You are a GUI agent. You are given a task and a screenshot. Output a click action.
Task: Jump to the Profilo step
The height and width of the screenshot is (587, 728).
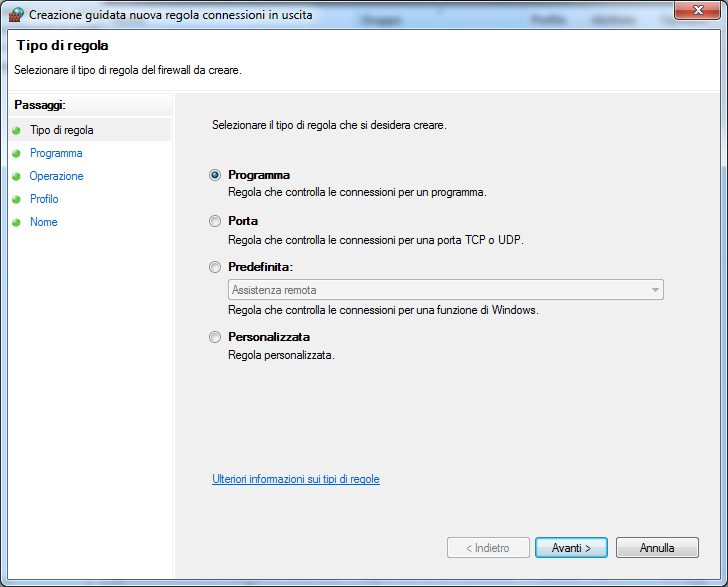click(x=44, y=199)
